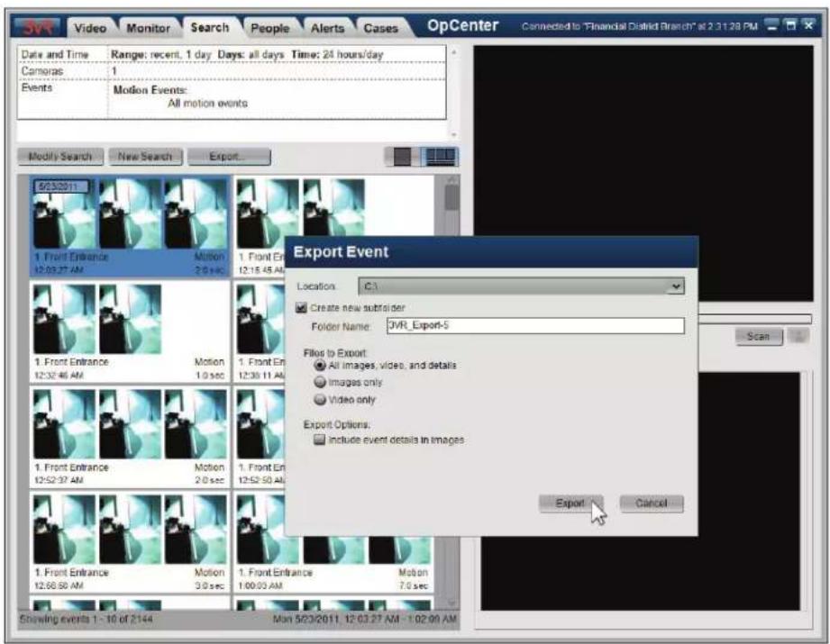830x644 pixels.
Task: Start a New Search
Action: pos(145,157)
